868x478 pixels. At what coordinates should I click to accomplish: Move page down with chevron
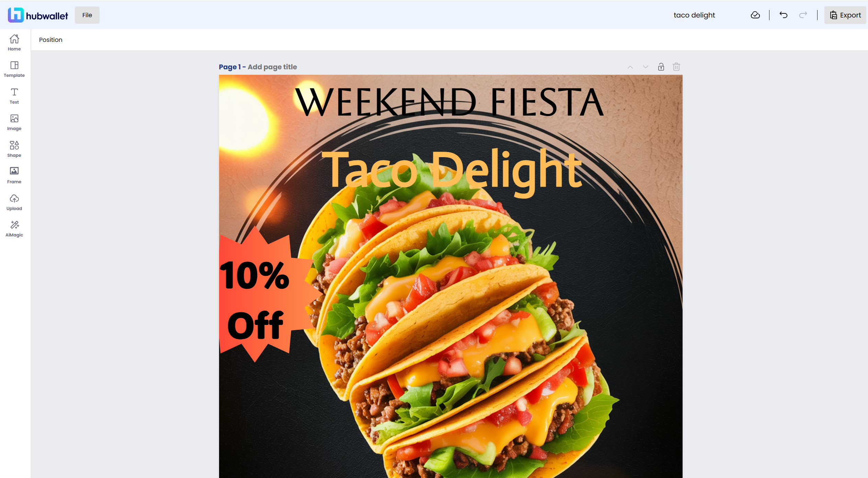pos(646,67)
